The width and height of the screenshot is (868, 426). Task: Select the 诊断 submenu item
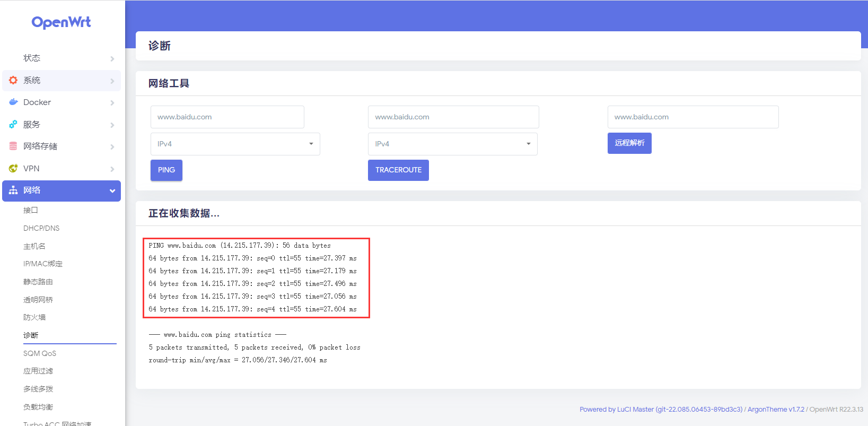point(31,335)
